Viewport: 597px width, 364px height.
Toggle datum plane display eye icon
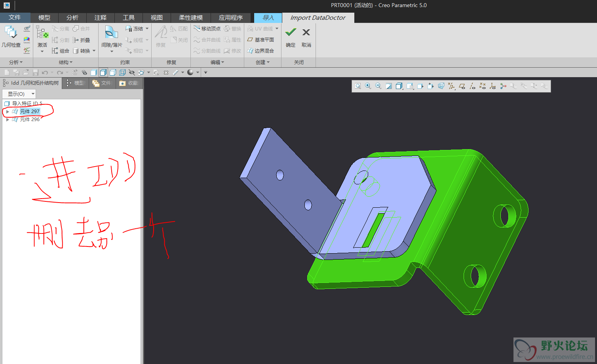click(x=462, y=86)
